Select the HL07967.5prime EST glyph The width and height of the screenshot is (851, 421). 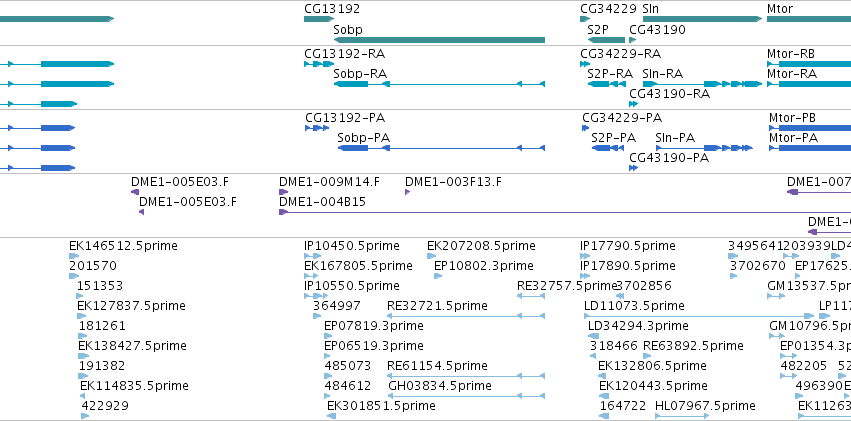(674, 416)
